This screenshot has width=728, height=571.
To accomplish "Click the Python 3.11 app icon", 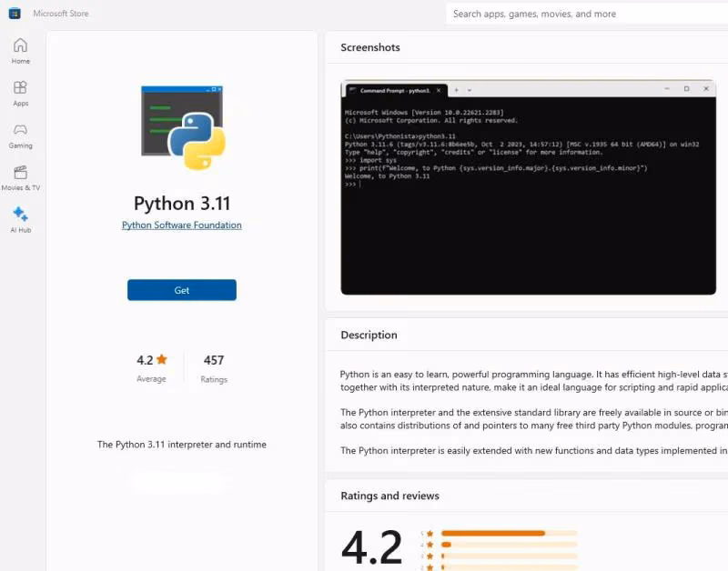I will [183, 127].
